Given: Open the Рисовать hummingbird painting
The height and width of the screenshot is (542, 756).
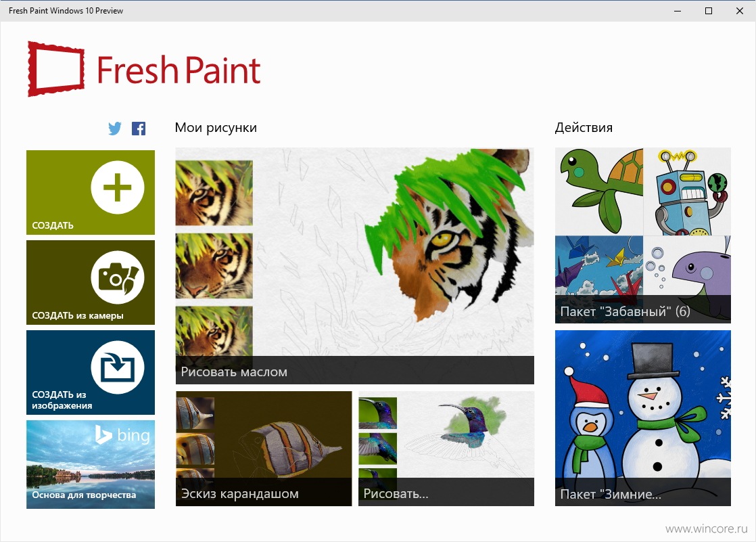Looking at the screenshot, I should (x=446, y=449).
